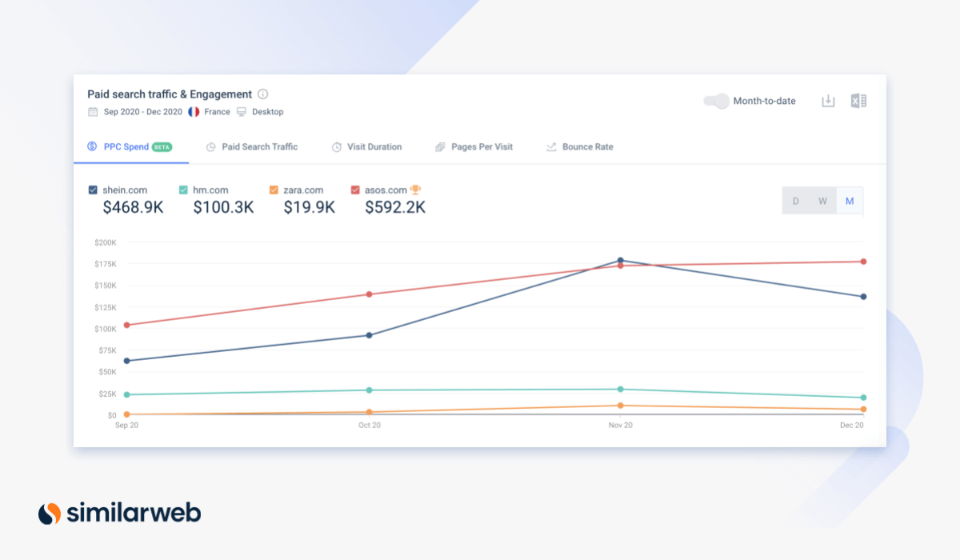Open the Visit Duration tab
This screenshot has width=960, height=560.
(x=374, y=147)
